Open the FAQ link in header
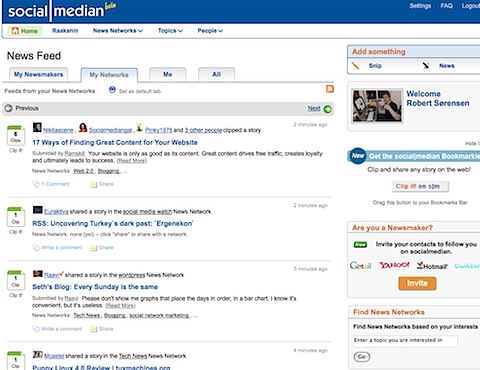The image size is (480, 370). [446, 6]
